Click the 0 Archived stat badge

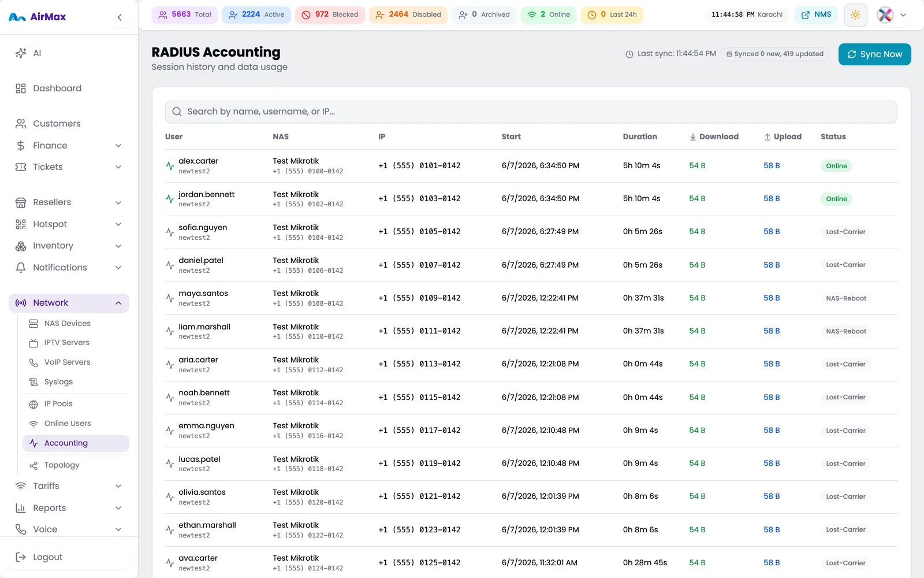point(484,14)
